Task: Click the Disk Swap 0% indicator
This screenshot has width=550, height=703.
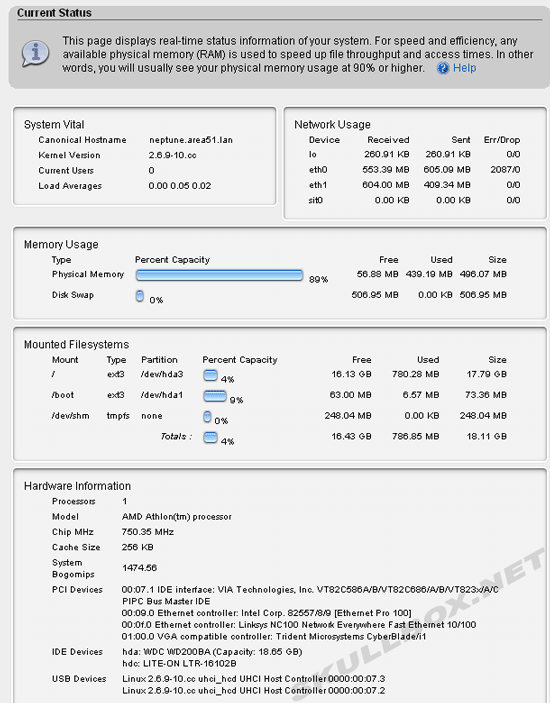Action: pos(140,296)
